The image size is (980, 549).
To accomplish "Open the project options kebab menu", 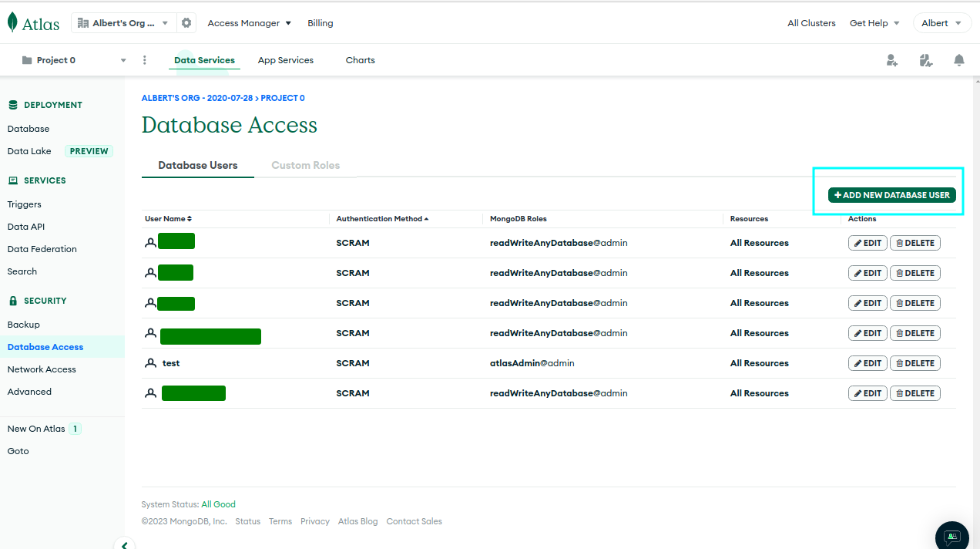I will click(145, 60).
